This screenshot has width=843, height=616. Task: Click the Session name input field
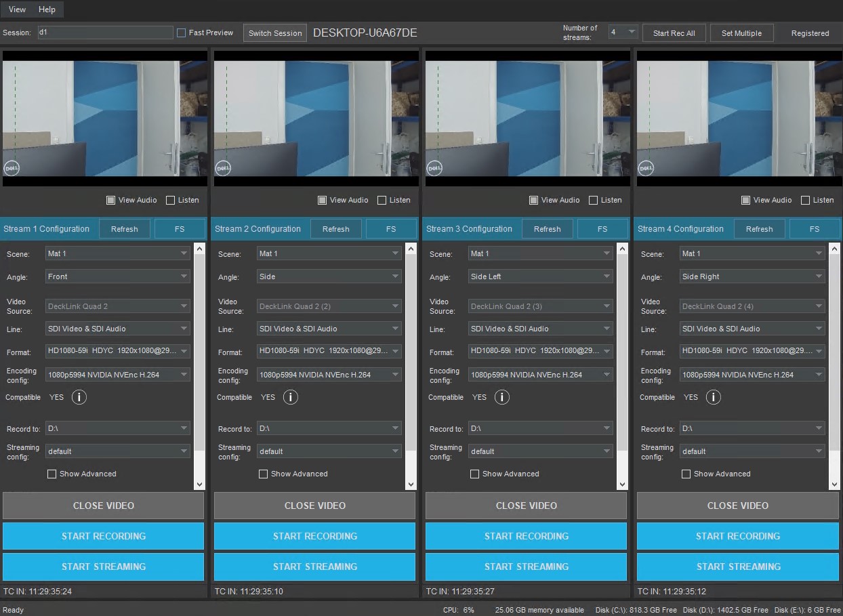click(x=105, y=33)
